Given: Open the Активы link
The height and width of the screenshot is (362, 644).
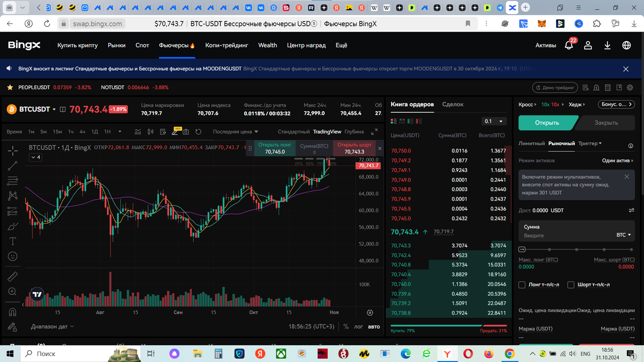Looking at the screenshot, I should click(546, 46).
